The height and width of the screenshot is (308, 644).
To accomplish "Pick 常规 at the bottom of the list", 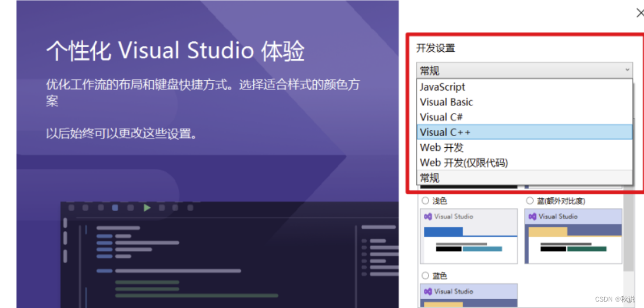I will pos(525,177).
